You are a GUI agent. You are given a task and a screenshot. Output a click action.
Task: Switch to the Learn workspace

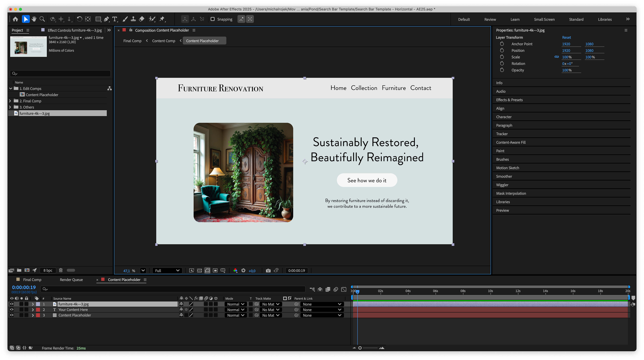(x=515, y=19)
